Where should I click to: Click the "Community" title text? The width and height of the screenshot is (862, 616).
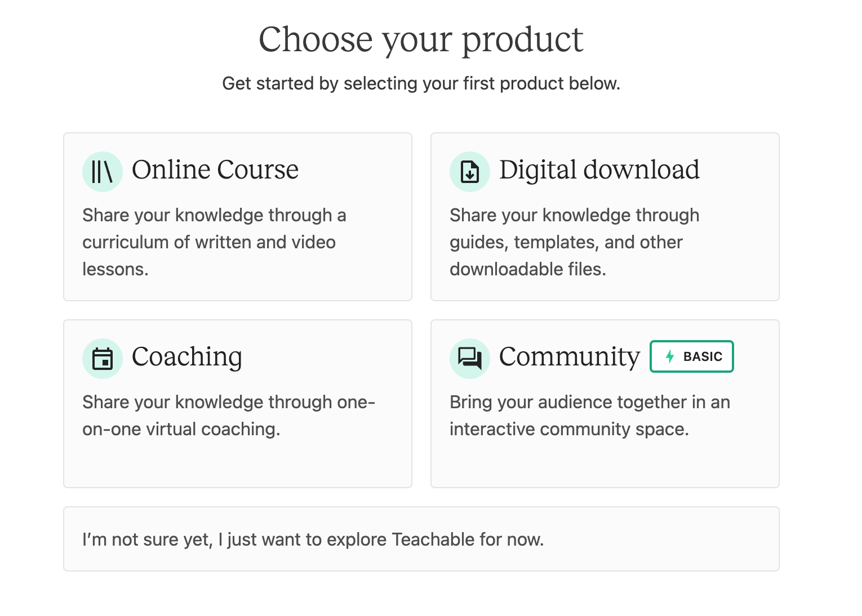click(570, 357)
